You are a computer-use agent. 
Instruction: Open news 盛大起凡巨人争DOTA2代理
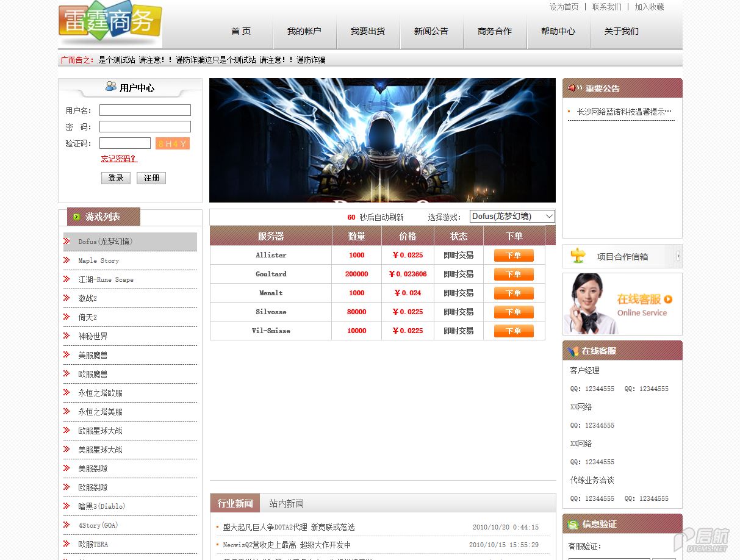click(289, 527)
